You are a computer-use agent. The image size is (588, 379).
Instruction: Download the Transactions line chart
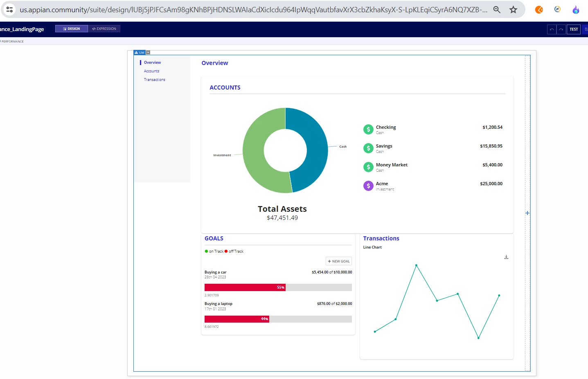click(506, 257)
